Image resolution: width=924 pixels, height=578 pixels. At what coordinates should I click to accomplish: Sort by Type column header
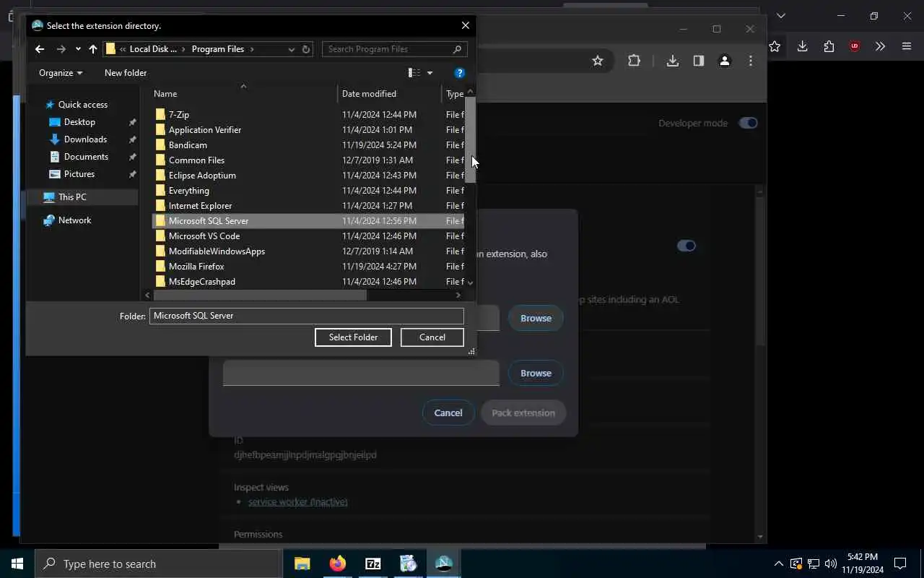click(x=454, y=94)
